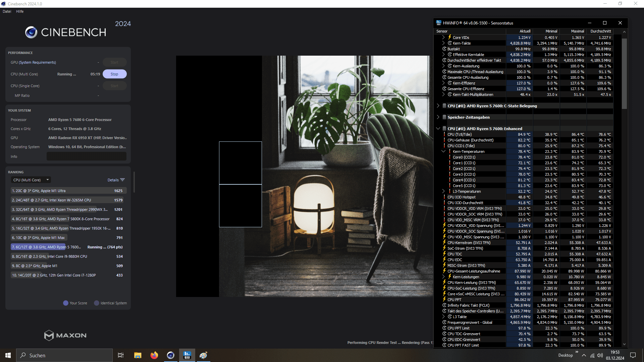The width and height of the screenshot is (644, 362).
Task: Expand the Kern-Takte sensor row
Action: (x=443, y=43)
